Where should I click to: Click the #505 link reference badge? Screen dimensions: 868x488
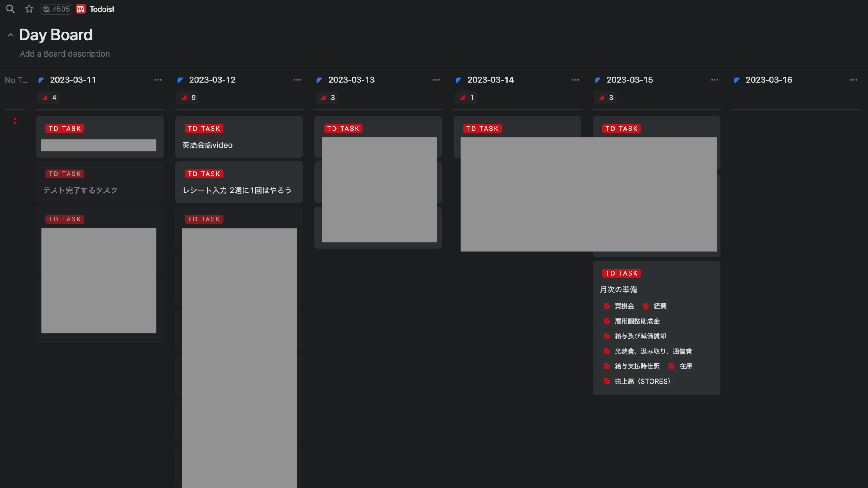(x=56, y=9)
